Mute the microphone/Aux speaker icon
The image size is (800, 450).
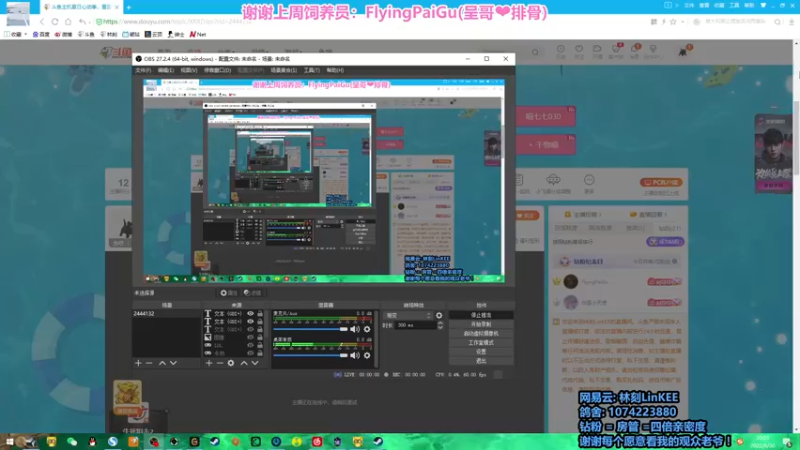pos(355,329)
